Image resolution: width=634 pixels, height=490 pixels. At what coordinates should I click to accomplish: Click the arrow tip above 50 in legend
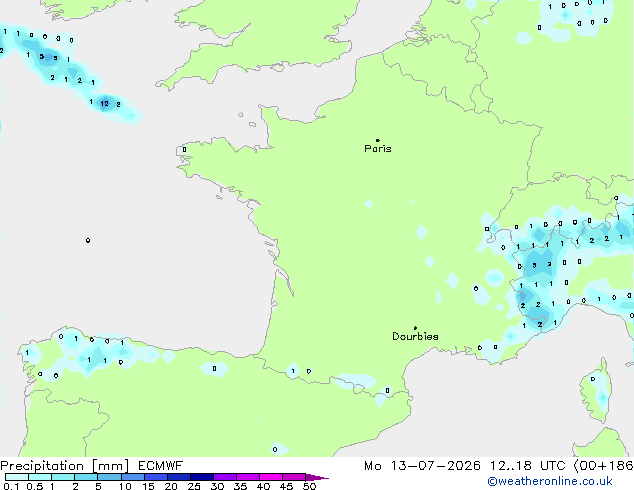click(317, 477)
